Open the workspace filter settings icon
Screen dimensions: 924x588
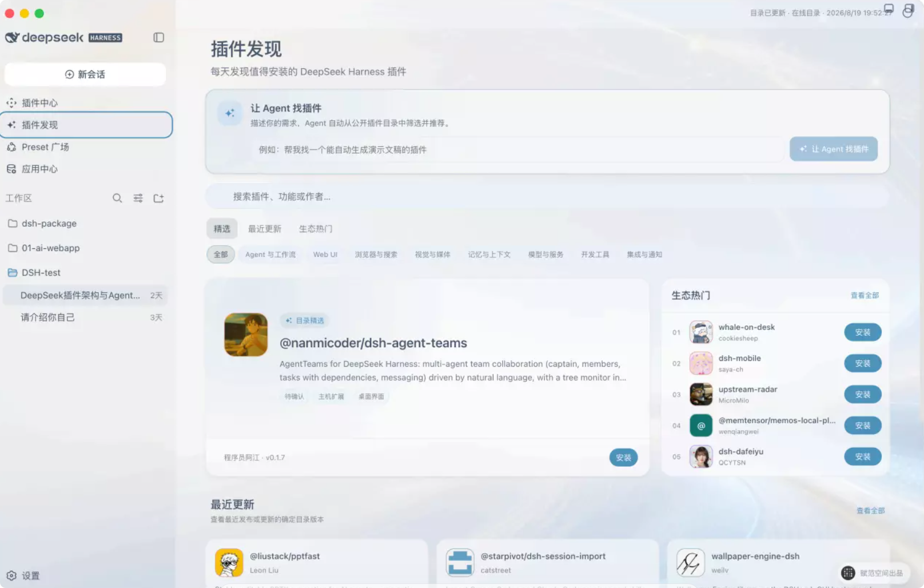click(138, 198)
